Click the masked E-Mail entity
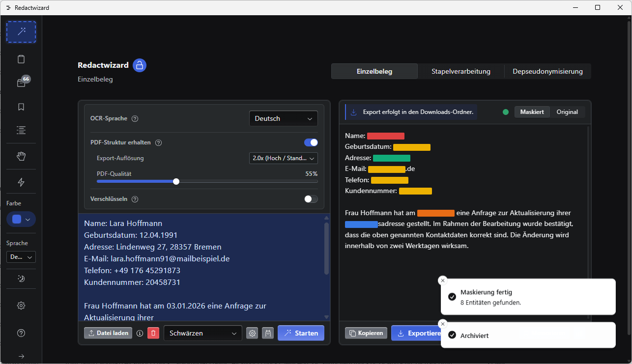This screenshot has width=632, height=364. pyautogui.click(x=387, y=169)
